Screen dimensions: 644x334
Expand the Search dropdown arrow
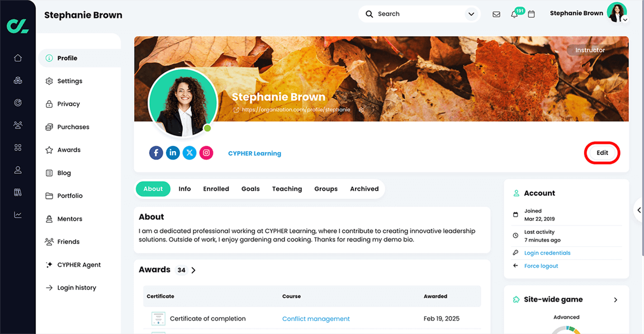pos(471,14)
